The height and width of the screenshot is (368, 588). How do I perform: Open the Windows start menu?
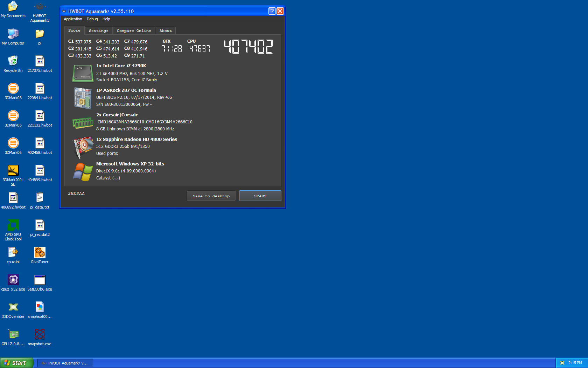tap(17, 363)
